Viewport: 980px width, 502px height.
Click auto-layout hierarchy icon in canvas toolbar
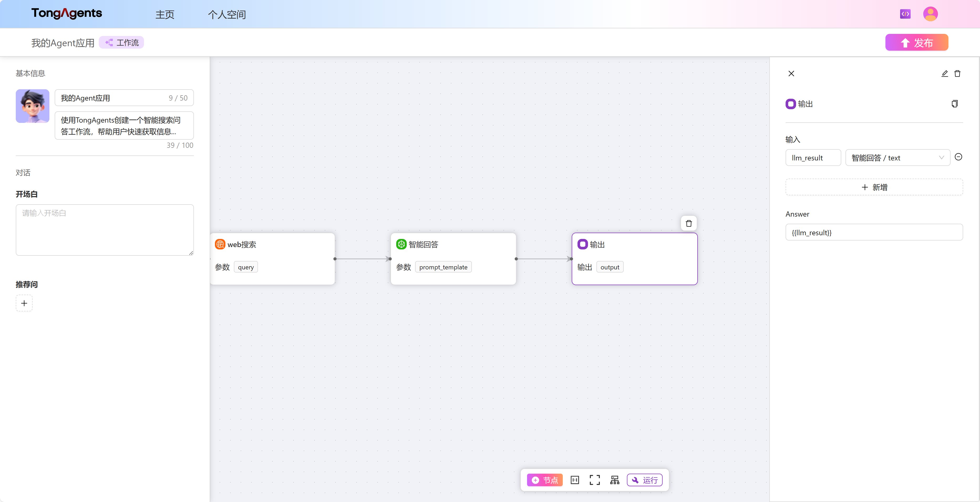pos(615,480)
